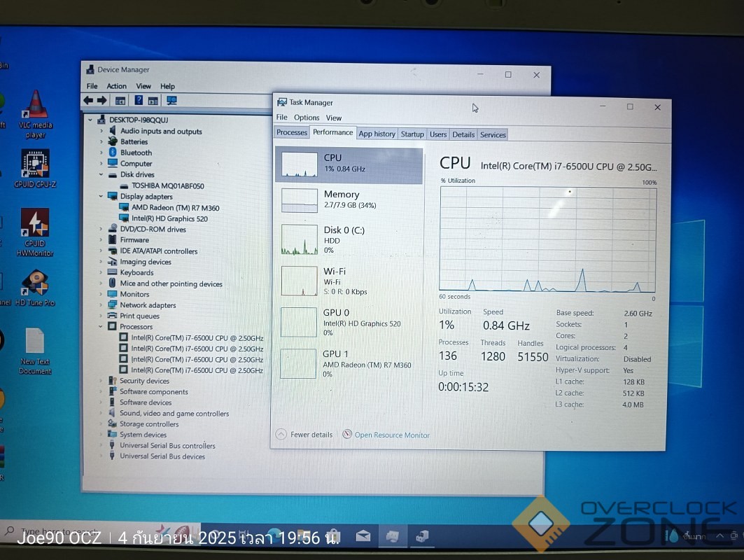This screenshot has width=744, height=560.
Task: Switch to Task Manager taskbar button
Action: [x=393, y=536]
